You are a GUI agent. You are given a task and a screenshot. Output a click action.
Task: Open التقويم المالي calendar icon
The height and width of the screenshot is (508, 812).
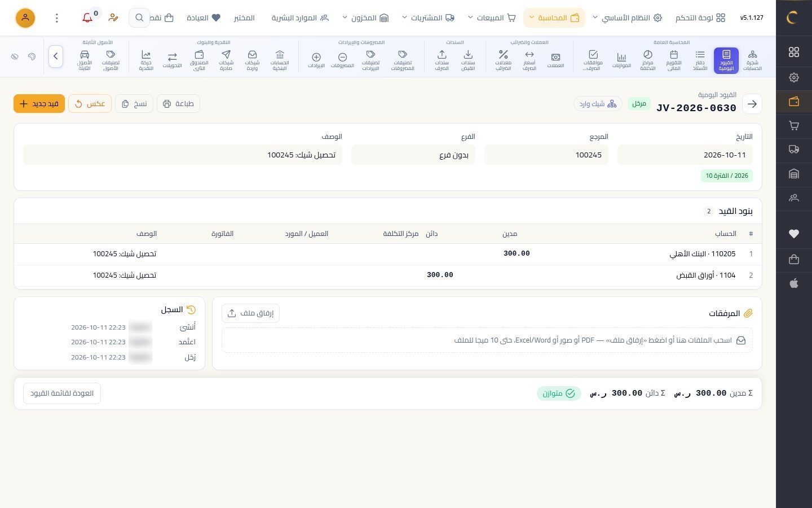tap(674, 60)
